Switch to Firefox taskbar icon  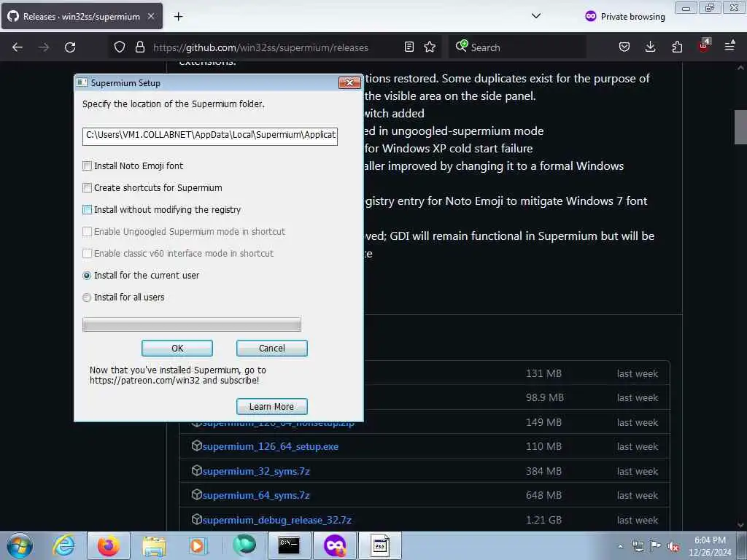click(x=109, y=545)
